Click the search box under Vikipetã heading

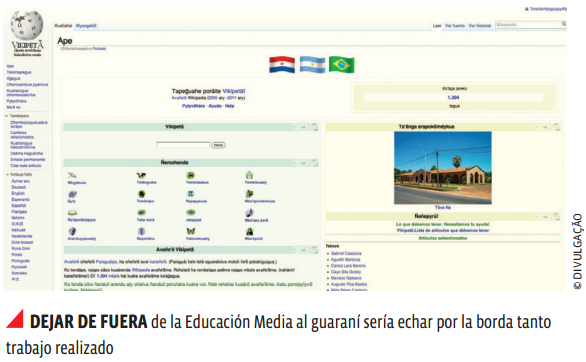click(x=183, y=145)
